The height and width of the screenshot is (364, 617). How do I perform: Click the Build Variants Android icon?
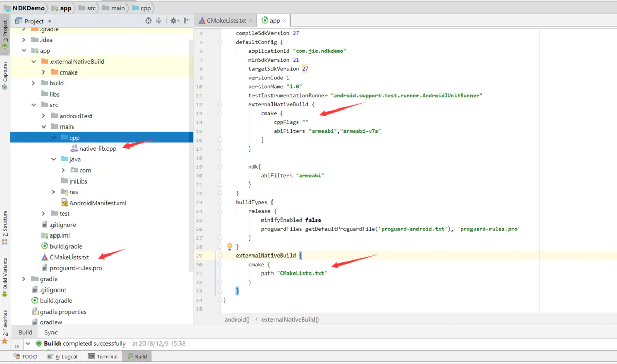point(5,294)
